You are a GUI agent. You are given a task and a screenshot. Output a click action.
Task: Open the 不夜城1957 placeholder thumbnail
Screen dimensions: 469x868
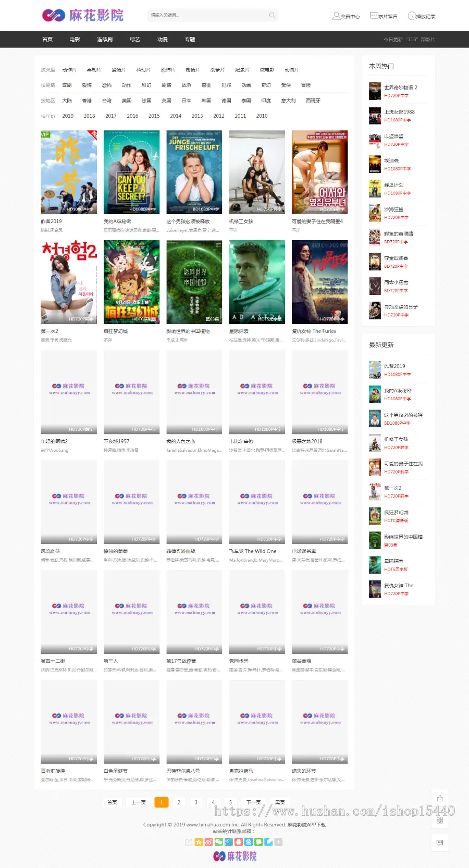click(x=132, y=392)
